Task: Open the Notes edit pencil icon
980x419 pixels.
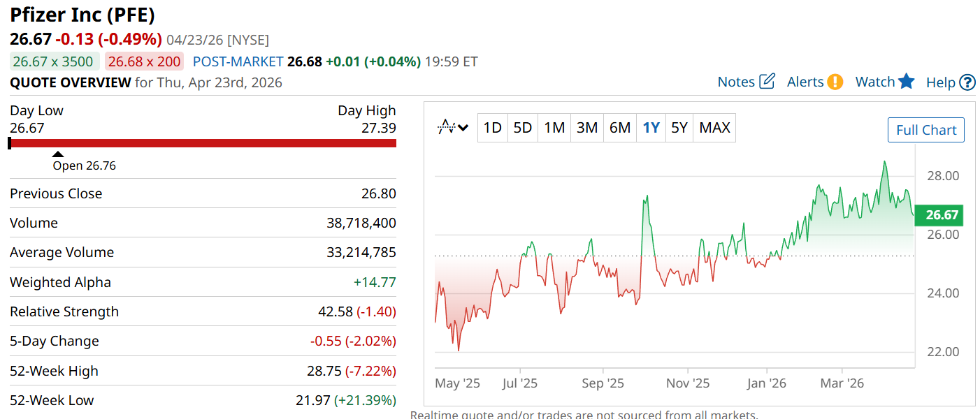Action: pyautogui.click(x=767, y=82)
